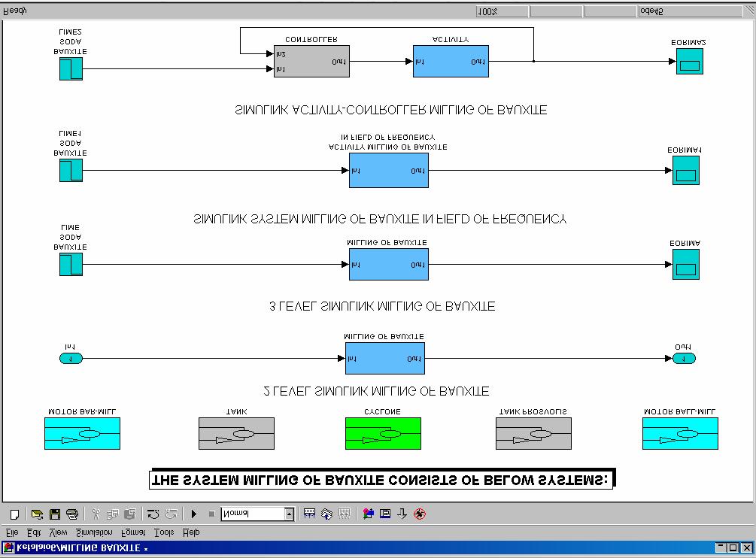The height and width of the screenshot is (558, 756).
Task: Select the MILLING OF BAUXITE block fed by In1
Action: pos(385,359)
